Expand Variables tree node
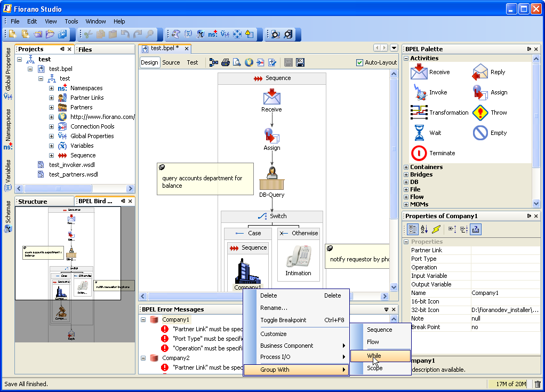The height and width of the screenshot is (392, 545). point(51,146)
